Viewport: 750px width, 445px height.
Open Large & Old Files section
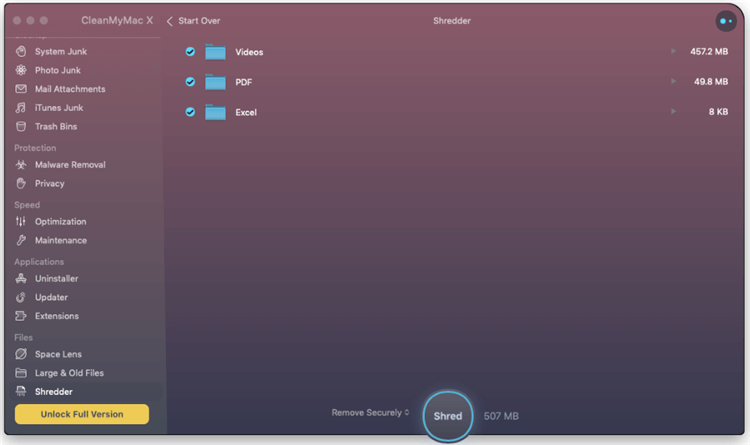(69, 373)
